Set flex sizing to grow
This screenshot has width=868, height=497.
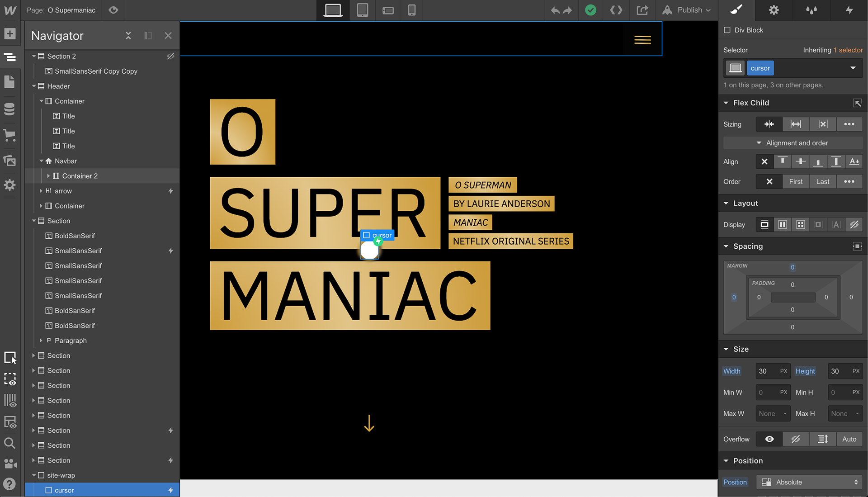tap(796, 124)
